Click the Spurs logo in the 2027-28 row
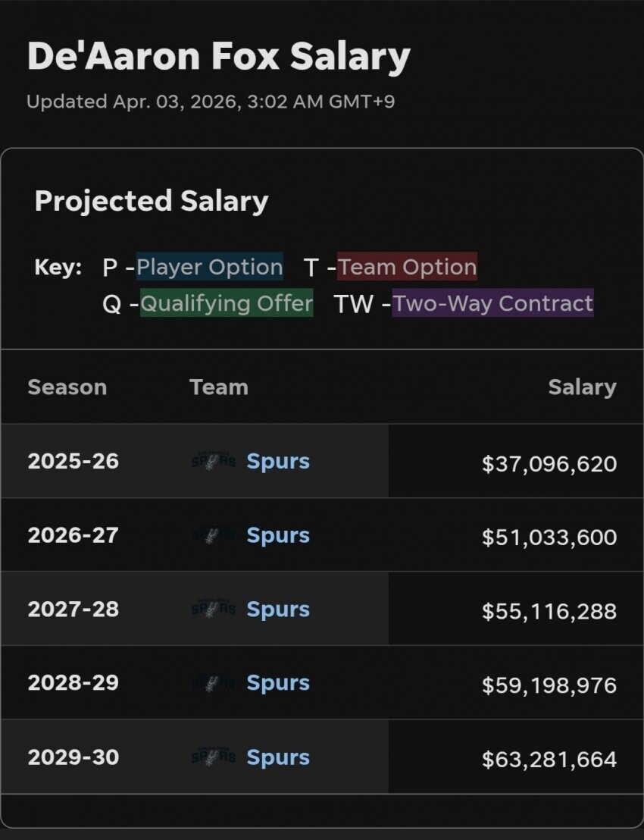The width and height of the screenshot is (644, 840). click(214, 610)
